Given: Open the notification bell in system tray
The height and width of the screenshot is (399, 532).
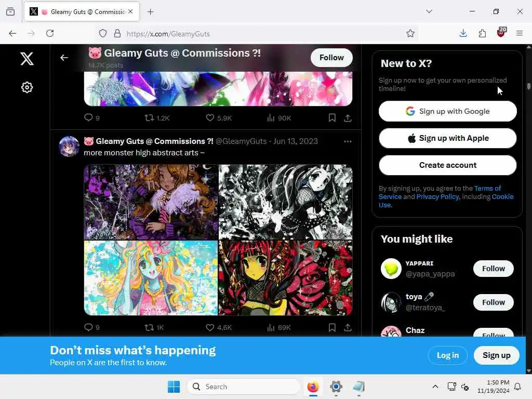Looking at the screenshot, I should pos(518,387).
